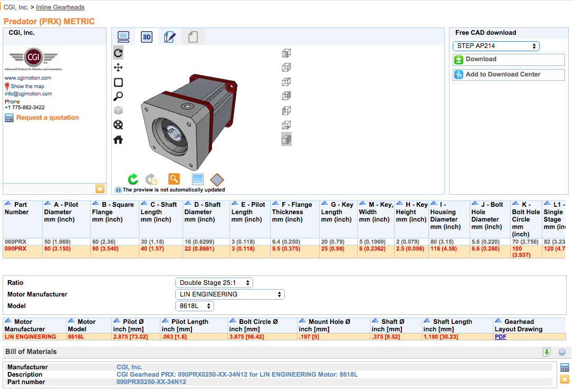Click the info@cgimotion.com email link
The height and width of the screenshot is (392, 574).
click(x=28, y=94)
